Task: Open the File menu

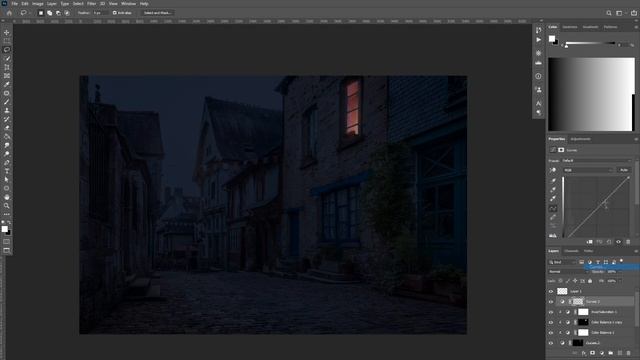Action: pos(14,4)
